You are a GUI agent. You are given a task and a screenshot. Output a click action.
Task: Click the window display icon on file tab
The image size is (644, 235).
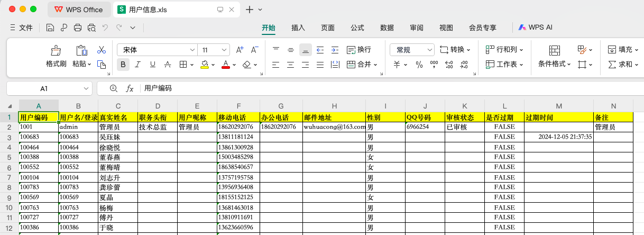click(220, 10)
